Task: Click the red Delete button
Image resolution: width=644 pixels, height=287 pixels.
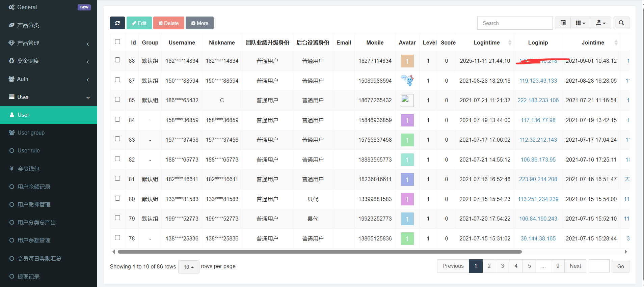Action: [x=168, y=23]
